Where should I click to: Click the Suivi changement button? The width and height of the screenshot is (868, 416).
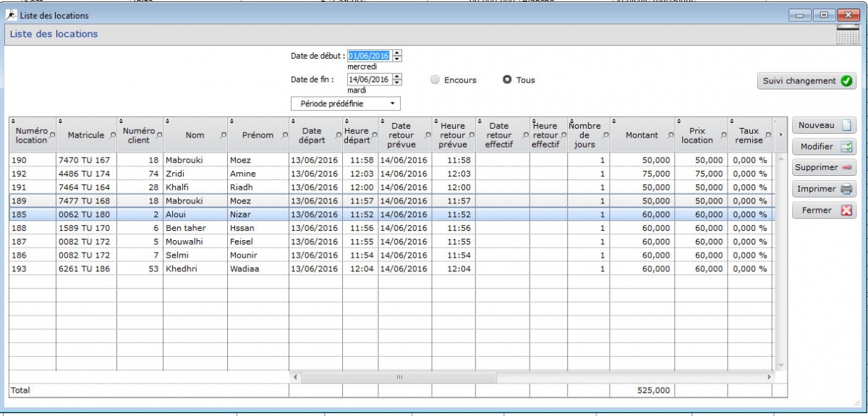tap(807, 81)
